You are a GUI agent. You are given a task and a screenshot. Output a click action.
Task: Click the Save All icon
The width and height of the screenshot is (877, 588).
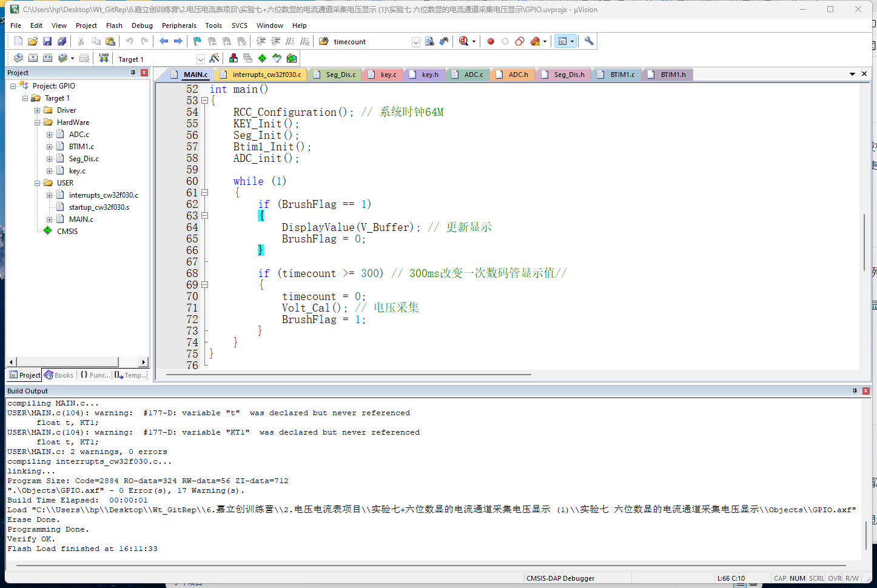tap(62, 41)
